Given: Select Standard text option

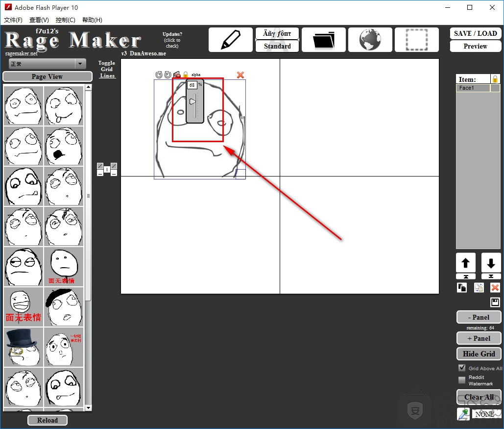Looking at the screenshot, I should [x=277, y=46].
